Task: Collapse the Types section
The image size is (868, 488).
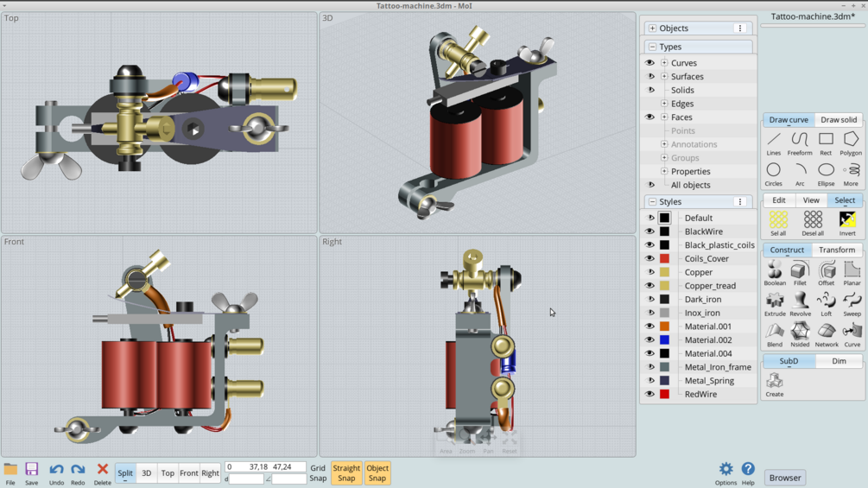Action: (x=653, y=47)
